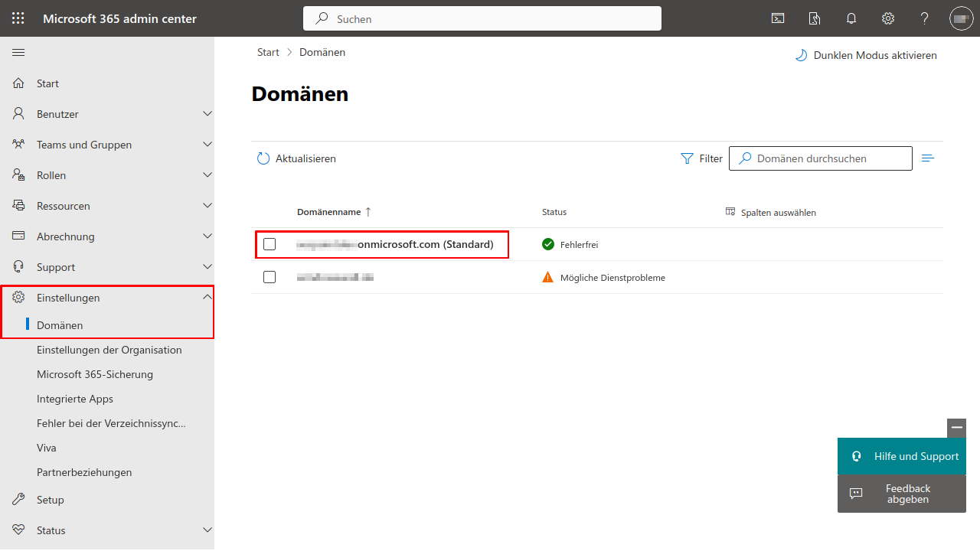Expand the Support chevron
Image resolution: width=980 pixels, height=551 pixels.
tap(207, 267)
